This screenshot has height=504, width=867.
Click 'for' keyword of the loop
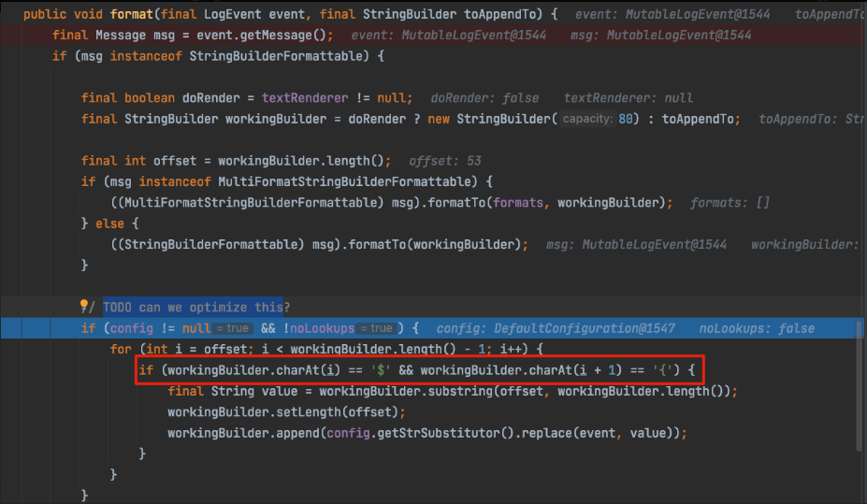(x=121, y=350)
